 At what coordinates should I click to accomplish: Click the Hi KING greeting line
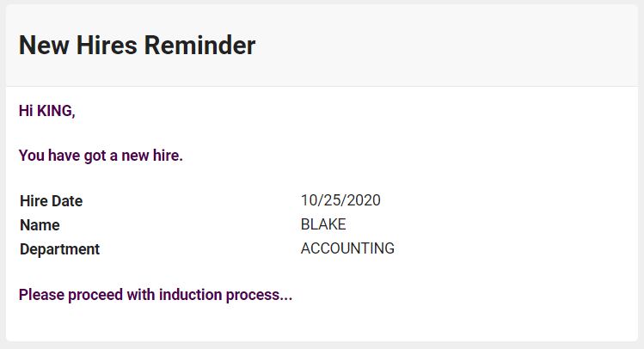click(46, 111)
